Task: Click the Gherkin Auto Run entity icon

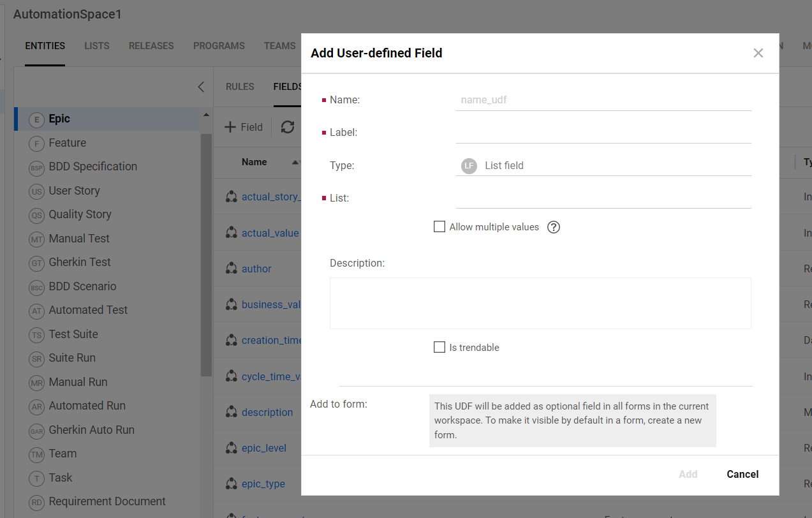Action: 37,431
